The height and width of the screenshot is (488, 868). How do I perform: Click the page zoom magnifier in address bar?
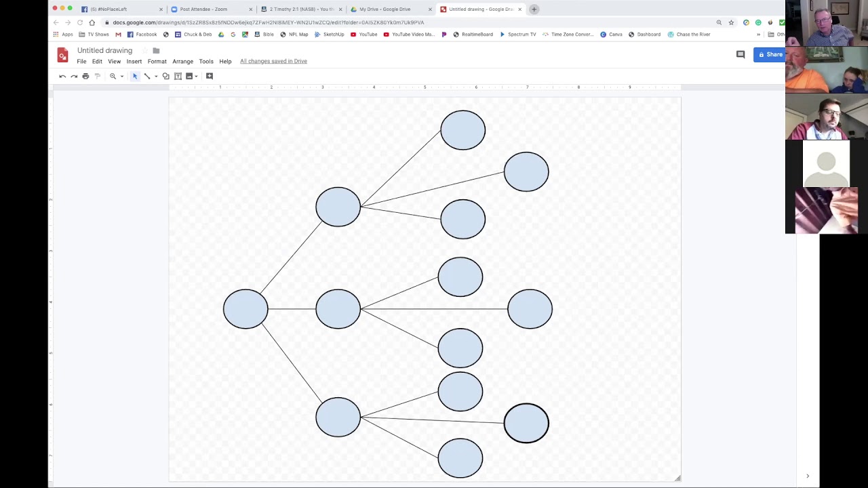(719, 22)
